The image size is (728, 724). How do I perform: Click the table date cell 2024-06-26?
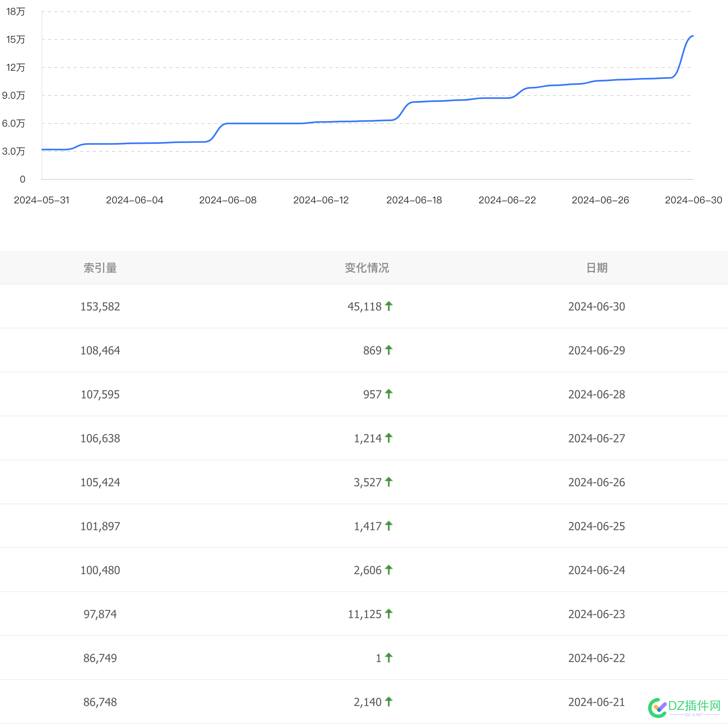click(x=597, y=482)
